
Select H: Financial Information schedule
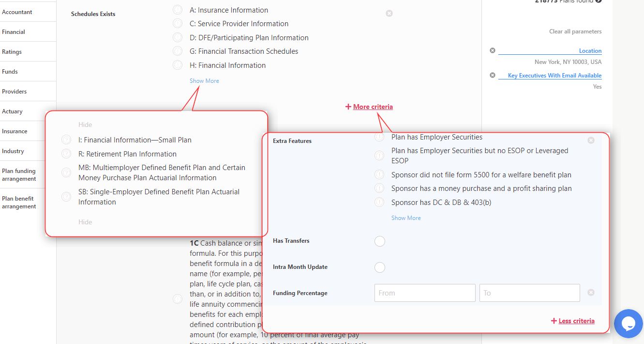pos(178,65)
